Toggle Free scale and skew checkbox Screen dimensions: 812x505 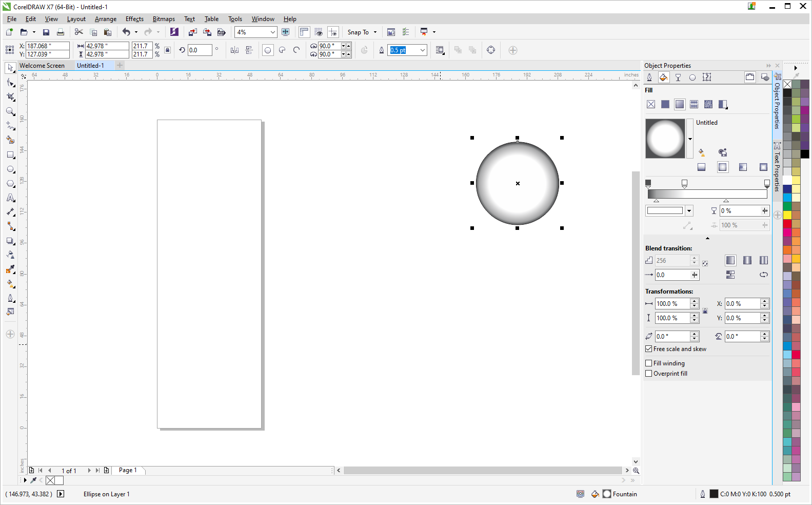coord(649,349)
